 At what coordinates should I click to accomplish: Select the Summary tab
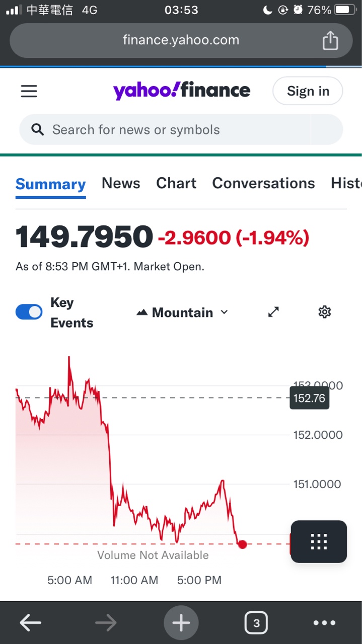pos(51,184)
